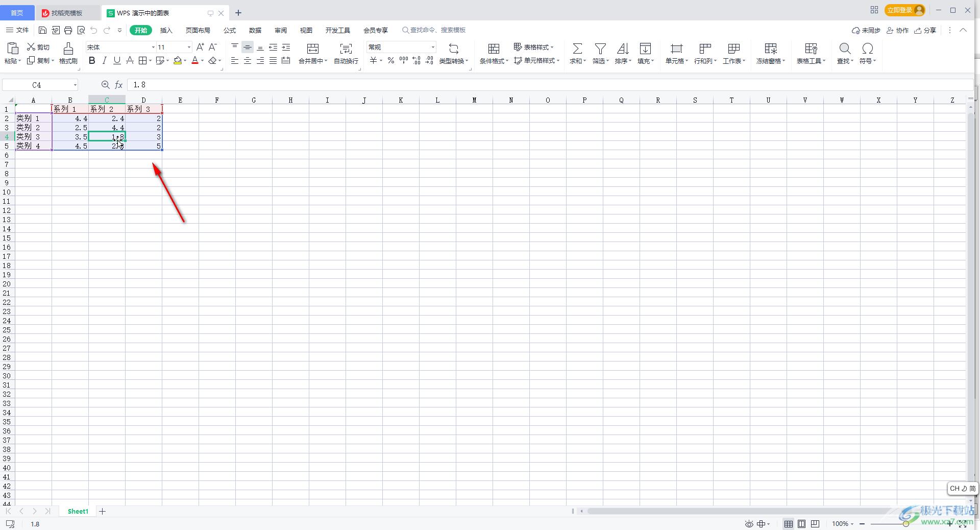Viewport: 980px width, 530px height.
Task: Switch to Normal view in status bar
Action: click(x=789, y=524)
